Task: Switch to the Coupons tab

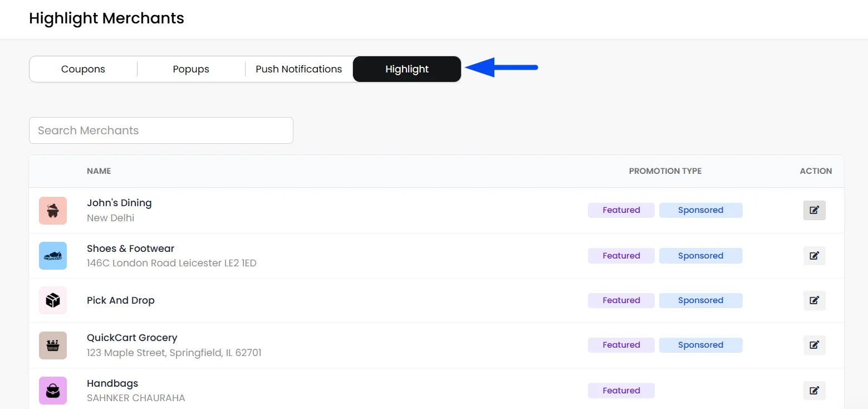Action: point(83,69)
